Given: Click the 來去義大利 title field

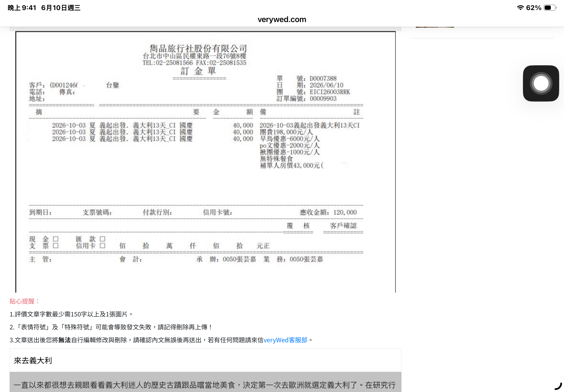Looking at the screenshot, I should (x=205, y=360).
